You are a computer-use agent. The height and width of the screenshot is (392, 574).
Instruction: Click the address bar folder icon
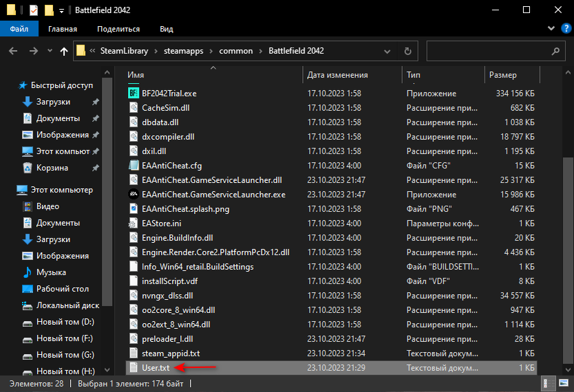(81, 50)
